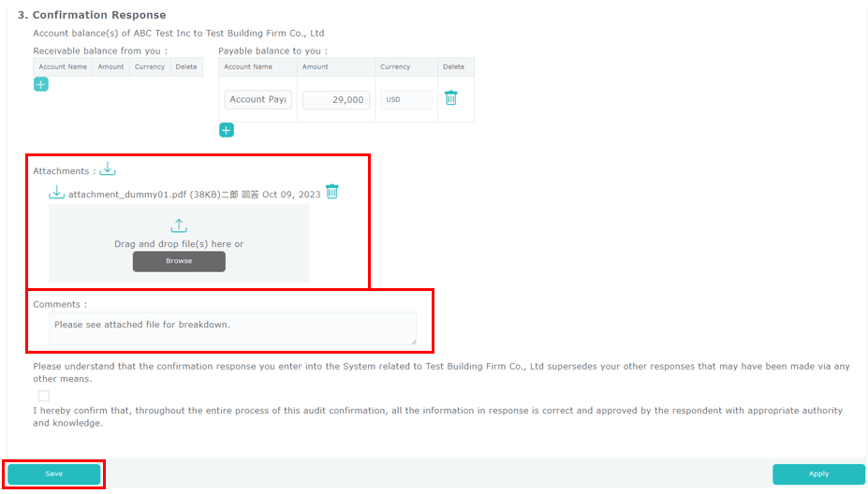Remove attachment_dummy01.pdf with its trash icon

pyautogui.click(x=332, y=192)
